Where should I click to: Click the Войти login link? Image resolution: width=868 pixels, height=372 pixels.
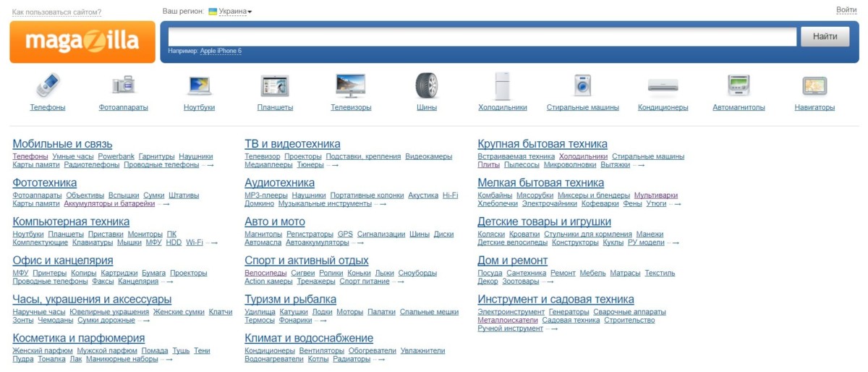pos(846,9)
